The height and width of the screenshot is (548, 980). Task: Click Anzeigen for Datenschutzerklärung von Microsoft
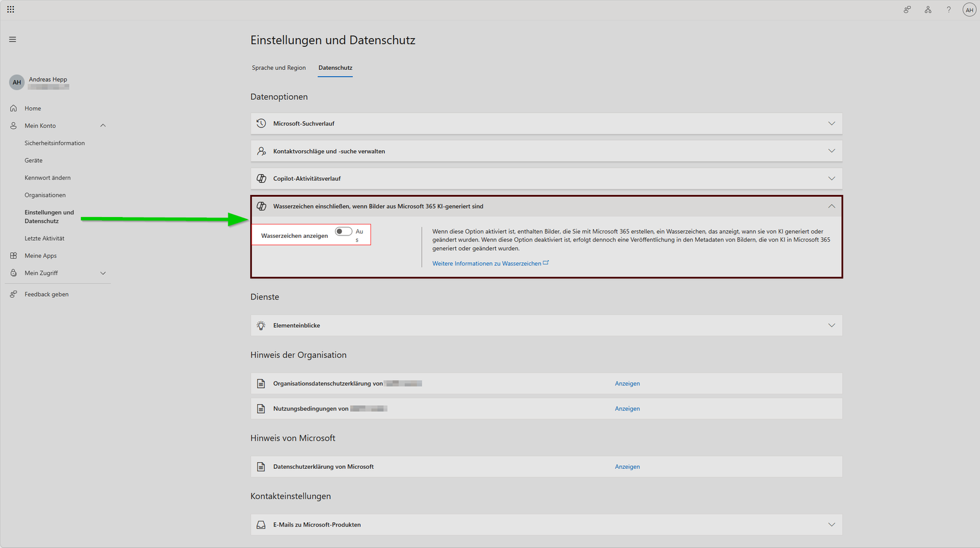(x=627, y=466)
